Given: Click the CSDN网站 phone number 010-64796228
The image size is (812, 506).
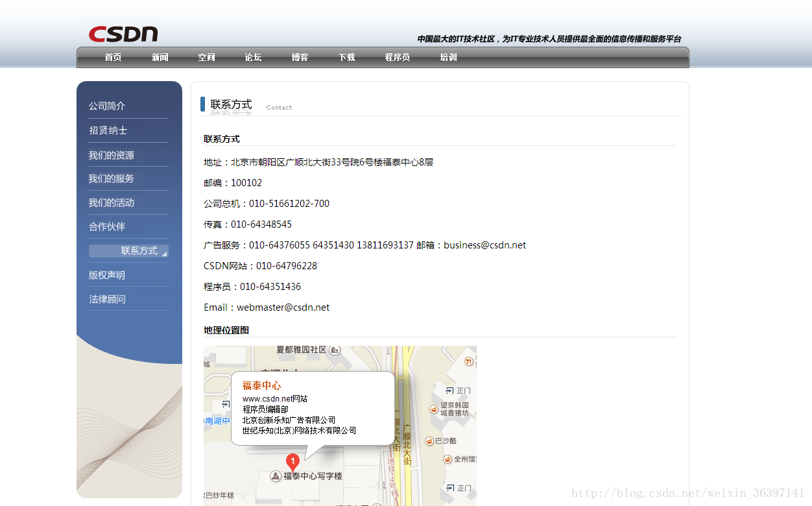Looking at the screenshot, I should (x=287, y=266).
